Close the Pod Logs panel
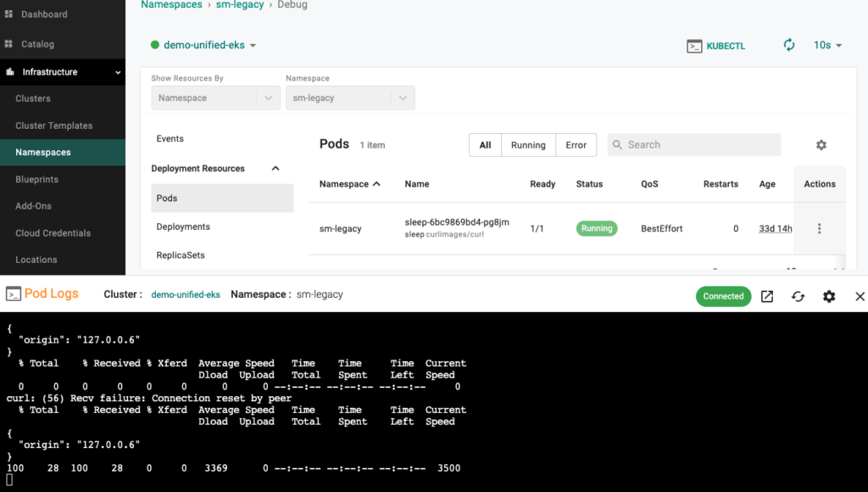Screen dimensions: 868x492 pos(860,296)
